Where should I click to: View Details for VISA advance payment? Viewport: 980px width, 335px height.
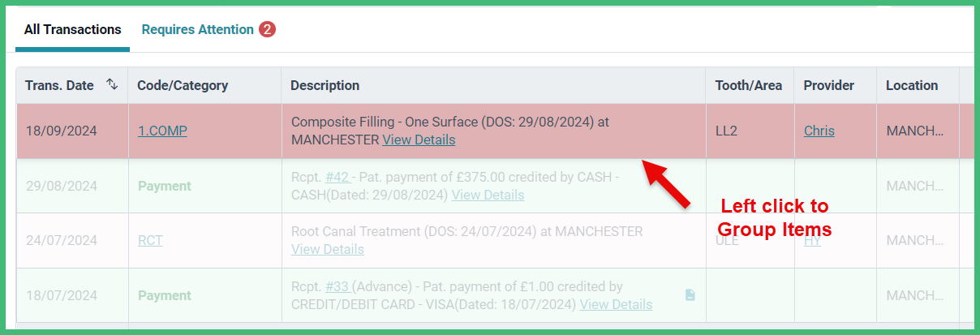point(616,304)
